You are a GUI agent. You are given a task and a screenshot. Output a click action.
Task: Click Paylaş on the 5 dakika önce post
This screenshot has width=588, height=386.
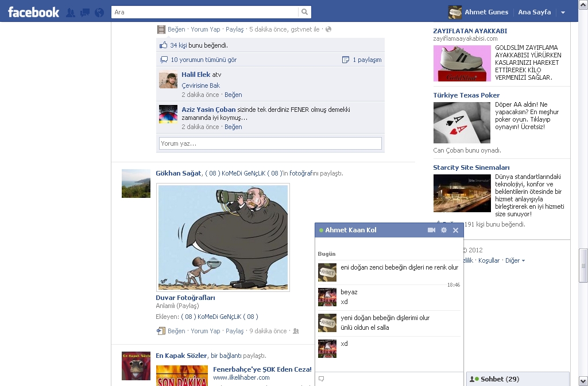click(234, 29)
